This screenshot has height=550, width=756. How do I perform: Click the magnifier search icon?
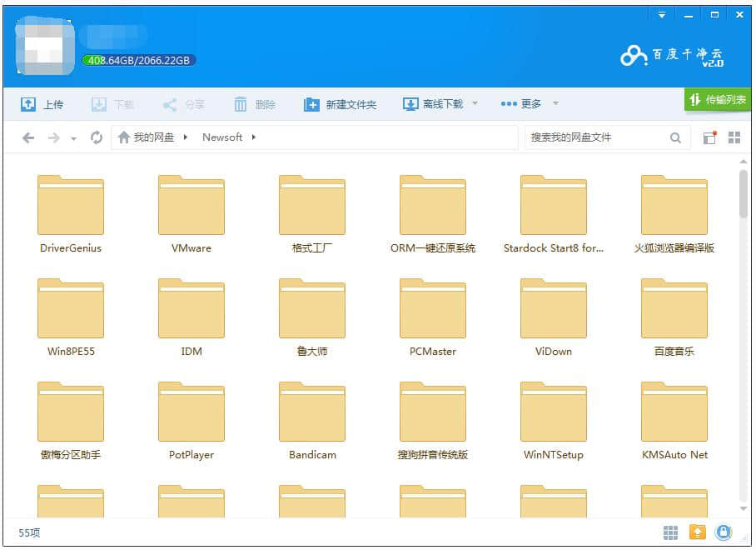coord(675,138)
